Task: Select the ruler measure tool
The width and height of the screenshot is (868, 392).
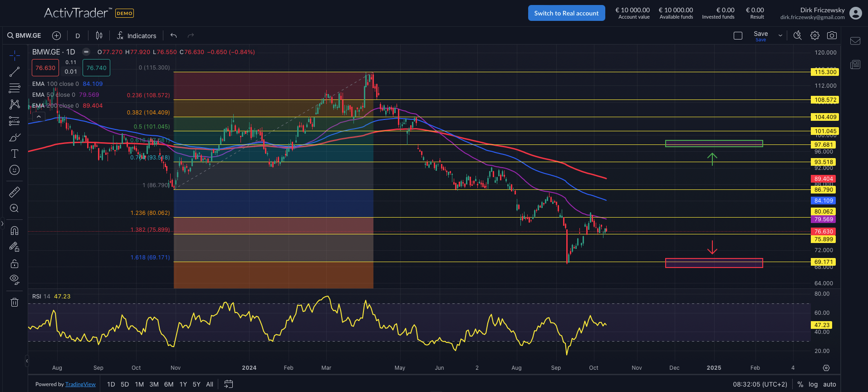Action: click(15, 192)
